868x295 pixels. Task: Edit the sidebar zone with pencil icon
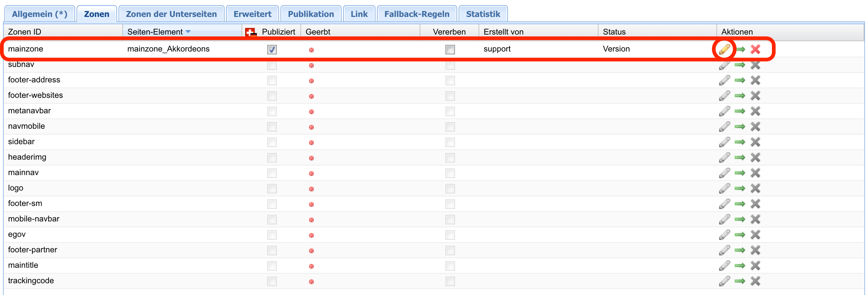click(724, 142)
